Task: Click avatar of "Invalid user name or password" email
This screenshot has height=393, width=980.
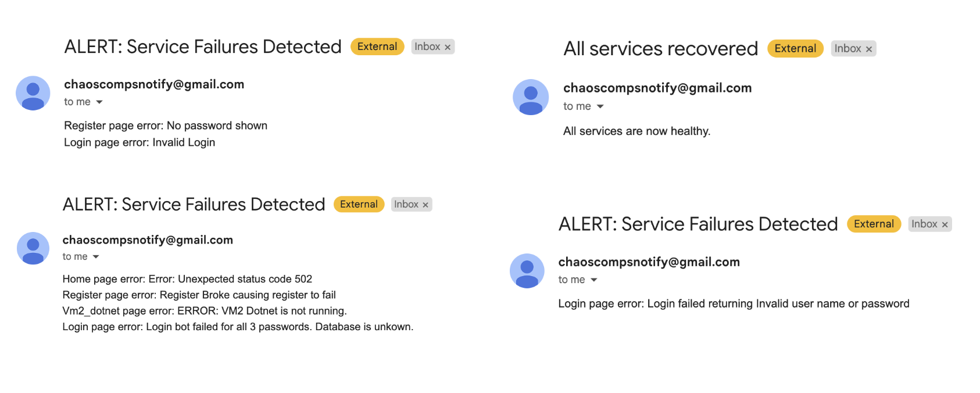Action: tap(527, 271)
